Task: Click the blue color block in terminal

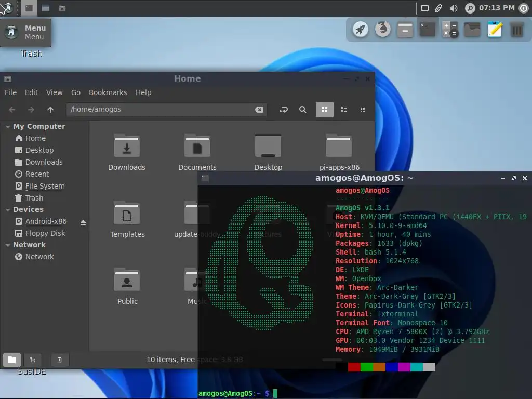Action: [x=392, y=367]
